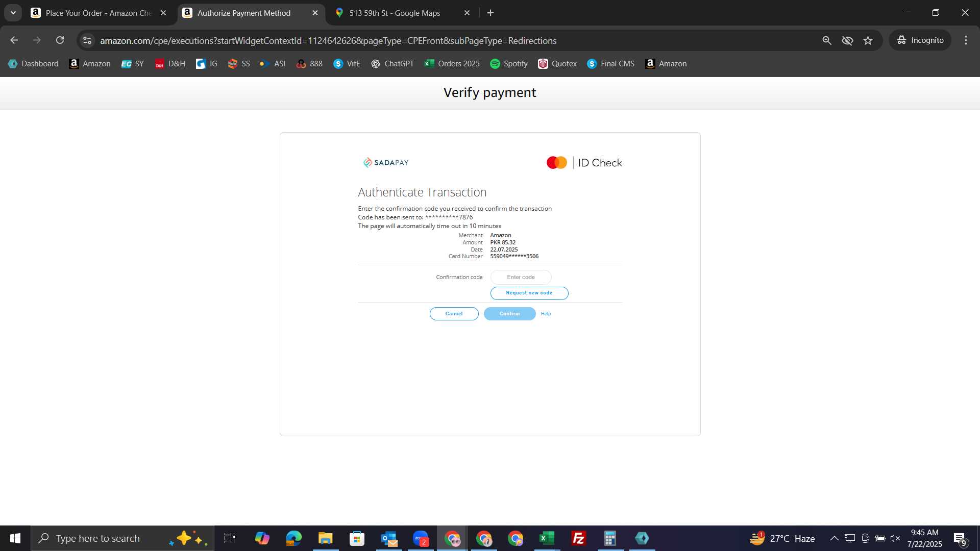
Task: View site information icon in address bar
Action: 87,40
